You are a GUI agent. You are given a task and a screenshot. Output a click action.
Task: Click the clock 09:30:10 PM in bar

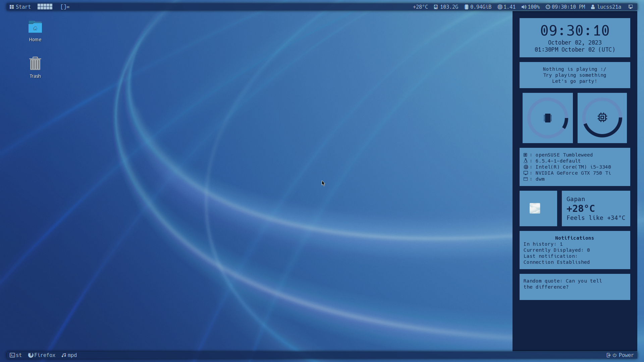click(565, 7)
